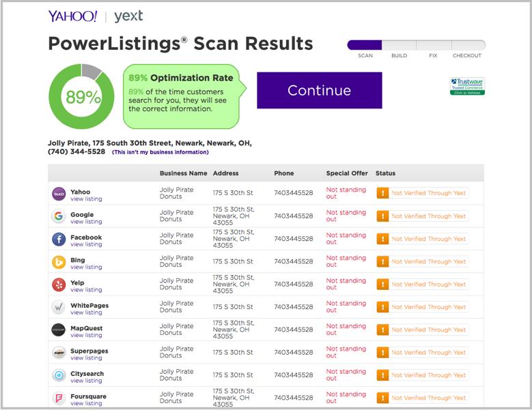Click the Jolly Pirate business address line
Screen dimensions: 532x410
pos(150,143)
